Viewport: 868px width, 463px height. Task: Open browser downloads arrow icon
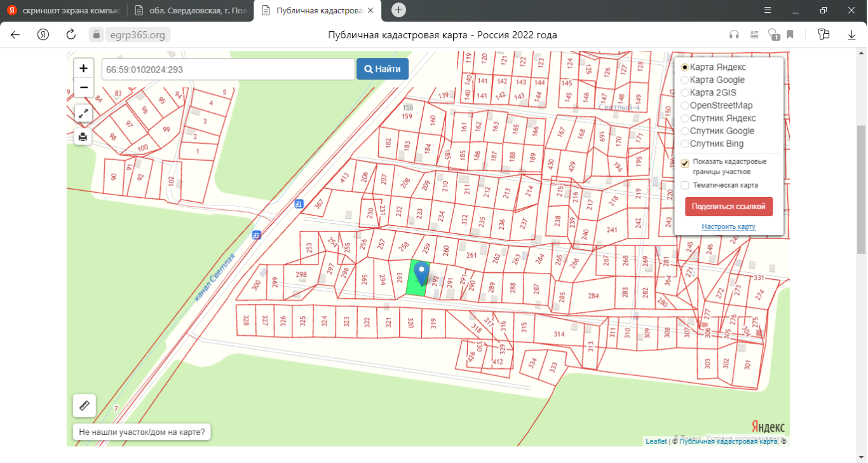point(852,35)
